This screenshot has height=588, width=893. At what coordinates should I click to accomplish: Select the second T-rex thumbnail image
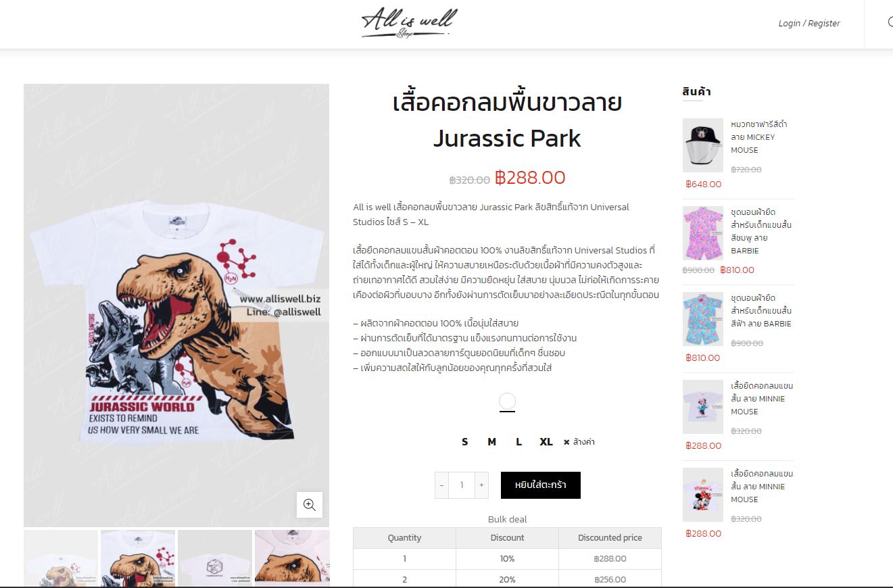[x=138, y=558]
